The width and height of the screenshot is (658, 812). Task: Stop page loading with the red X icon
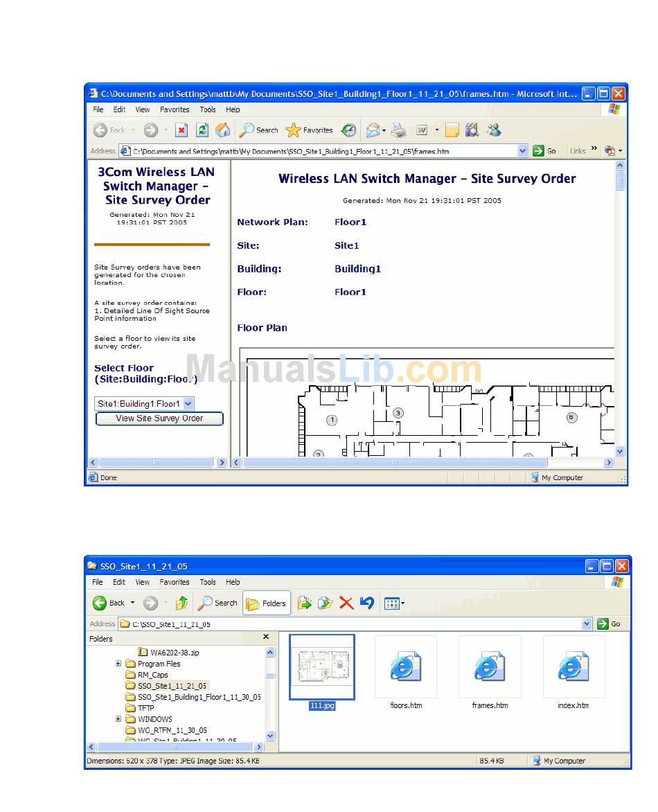[x=181, y=130]
